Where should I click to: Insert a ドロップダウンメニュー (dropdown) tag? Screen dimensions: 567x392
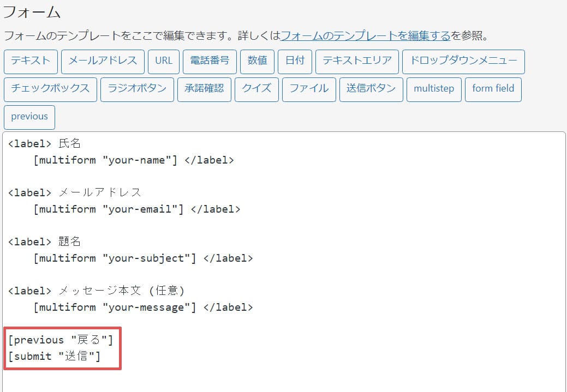463,62
